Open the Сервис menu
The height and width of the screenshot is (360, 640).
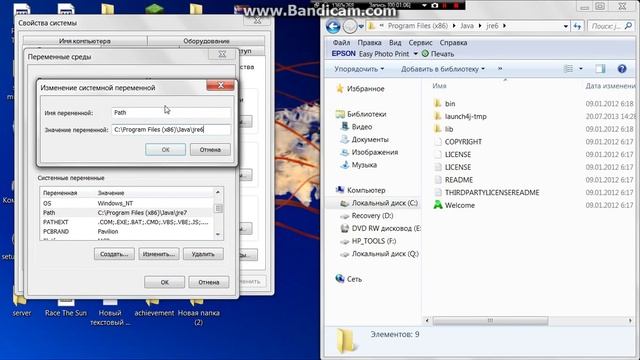click(x=420, y=42)
